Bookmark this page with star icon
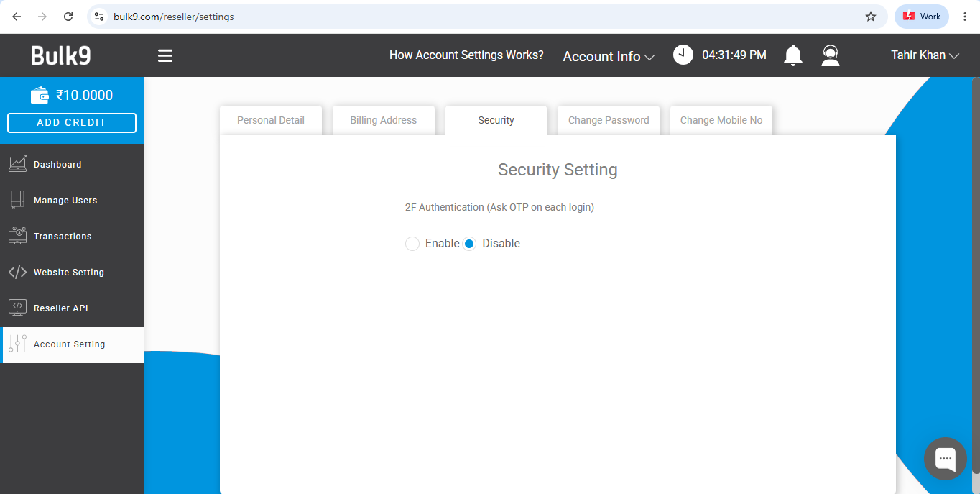The width and height of the screenshot is (980, 494). [871, 16]
